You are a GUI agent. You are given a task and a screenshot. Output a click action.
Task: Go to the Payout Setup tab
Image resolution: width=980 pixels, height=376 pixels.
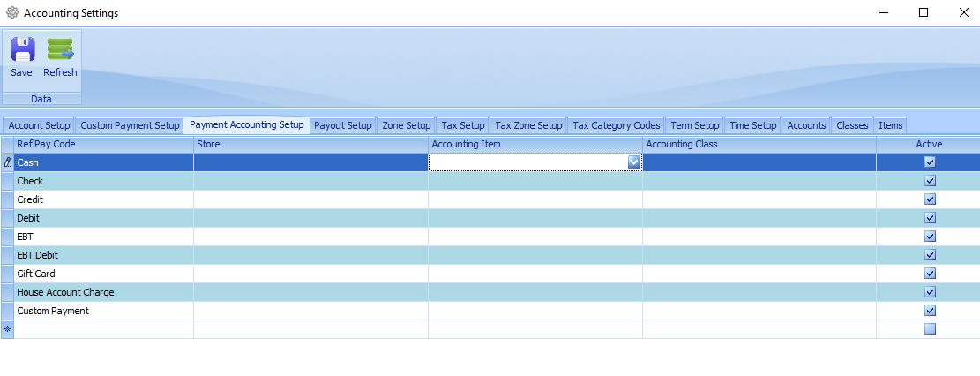click(343, 125)
